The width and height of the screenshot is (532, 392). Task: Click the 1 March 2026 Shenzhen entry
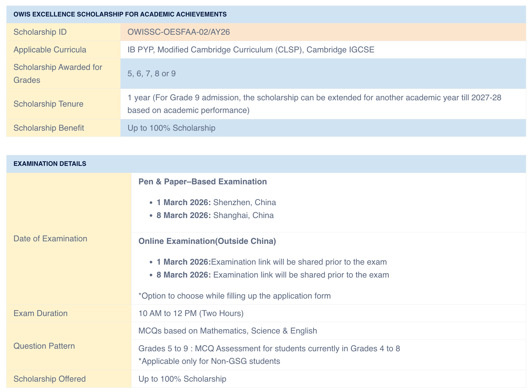tap(216, 202)
